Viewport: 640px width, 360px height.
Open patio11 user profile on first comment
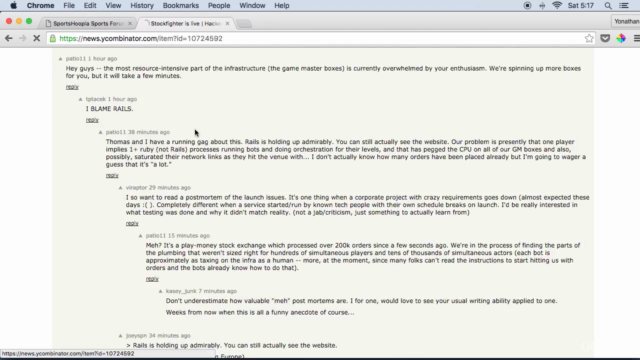[76, 59]
